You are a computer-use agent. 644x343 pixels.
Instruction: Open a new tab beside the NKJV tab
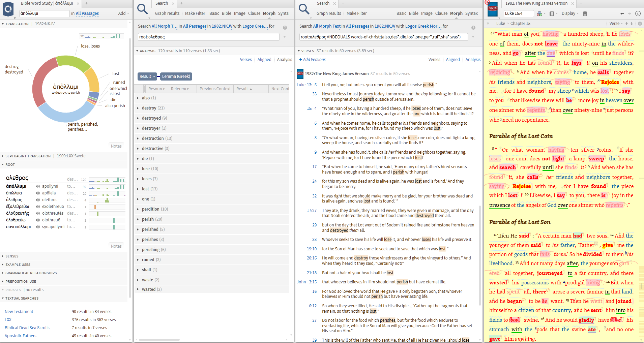(x=581, y=3)
